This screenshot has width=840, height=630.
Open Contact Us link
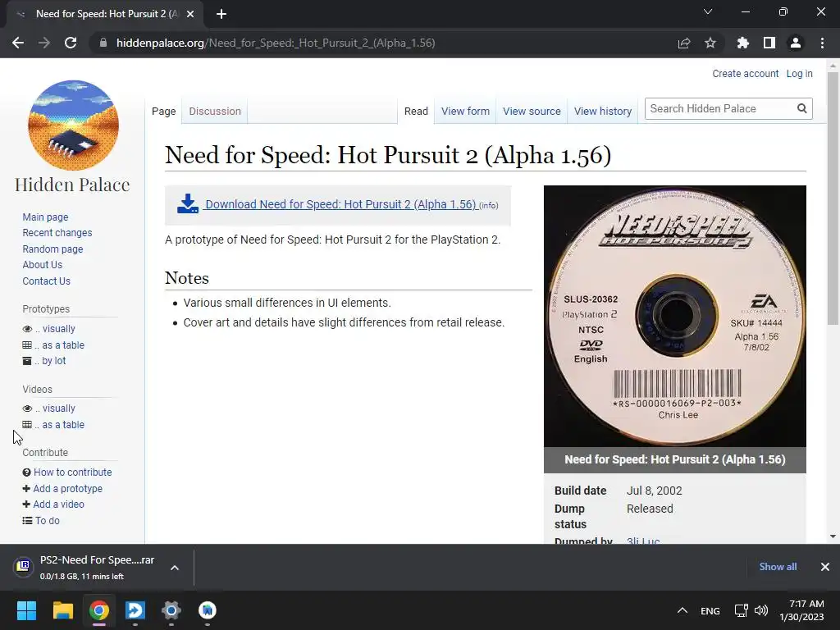[x=46, y=281]
